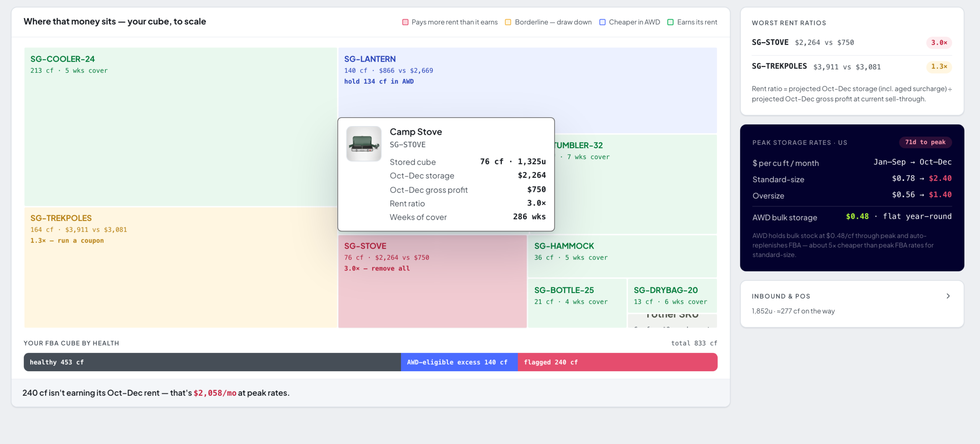Viewport: 980px width, 444px height.
Task: Click the 'healthy 453 cf' bar segment
Action: coord(212,362)
